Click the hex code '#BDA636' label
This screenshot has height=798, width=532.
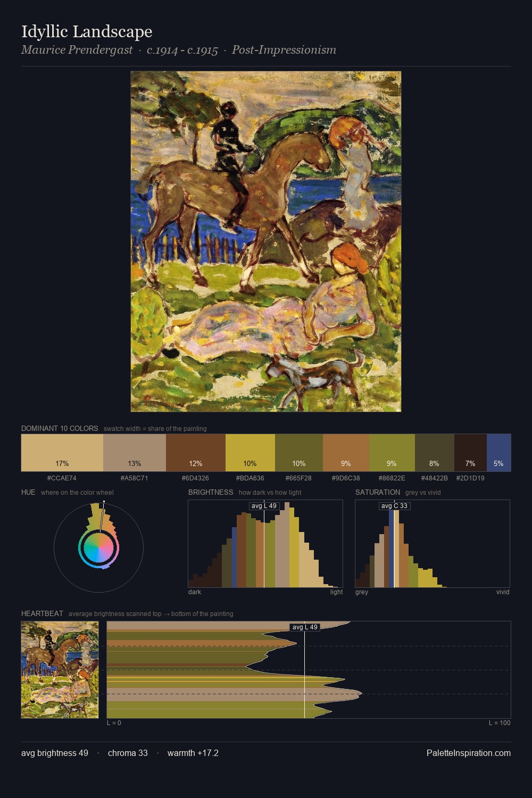[250, 478]
